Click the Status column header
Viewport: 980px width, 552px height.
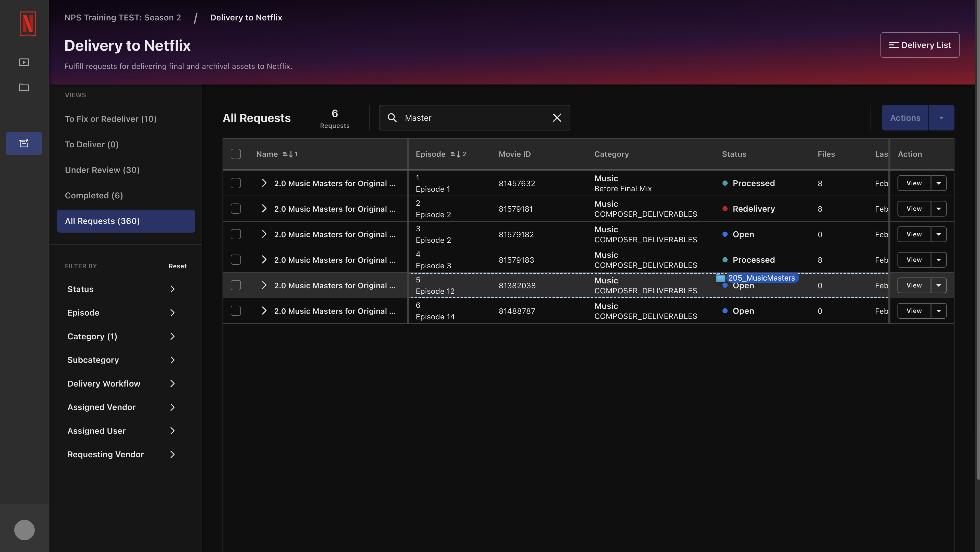734,154
